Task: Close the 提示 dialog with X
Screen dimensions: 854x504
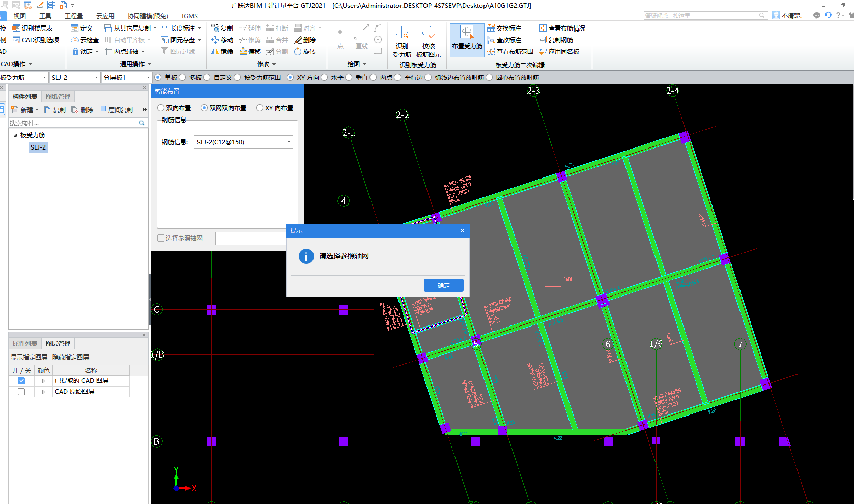Action: [x=463, y=230]
